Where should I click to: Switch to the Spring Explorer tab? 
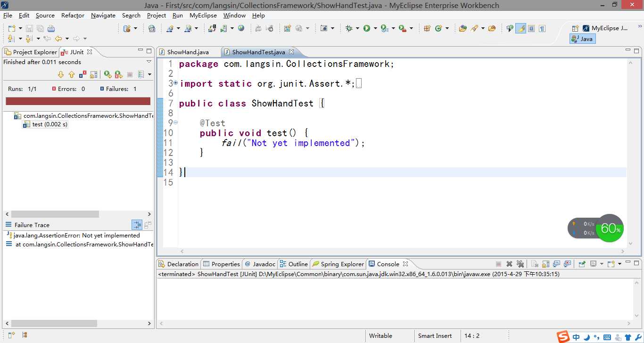pos(338,264)
